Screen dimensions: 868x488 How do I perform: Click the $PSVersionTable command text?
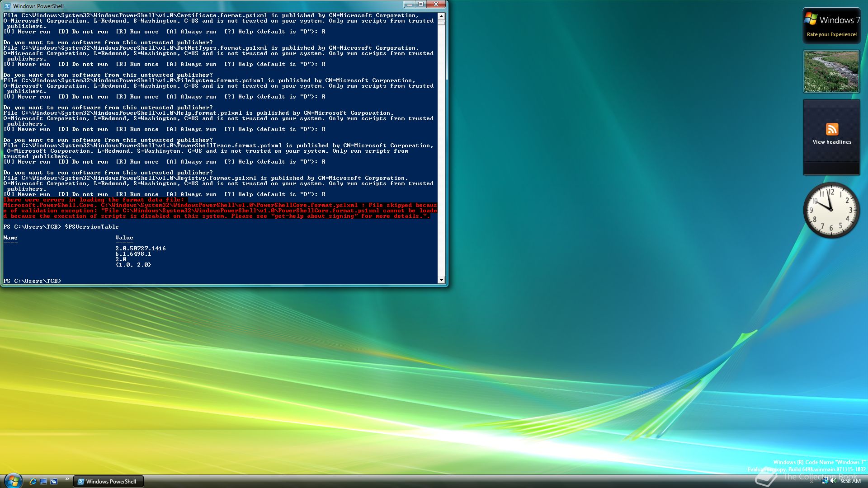pos(92,227)
